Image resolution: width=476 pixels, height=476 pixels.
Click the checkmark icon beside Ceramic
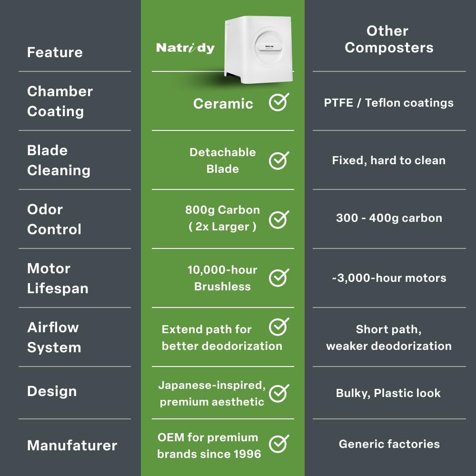point(278,102)
